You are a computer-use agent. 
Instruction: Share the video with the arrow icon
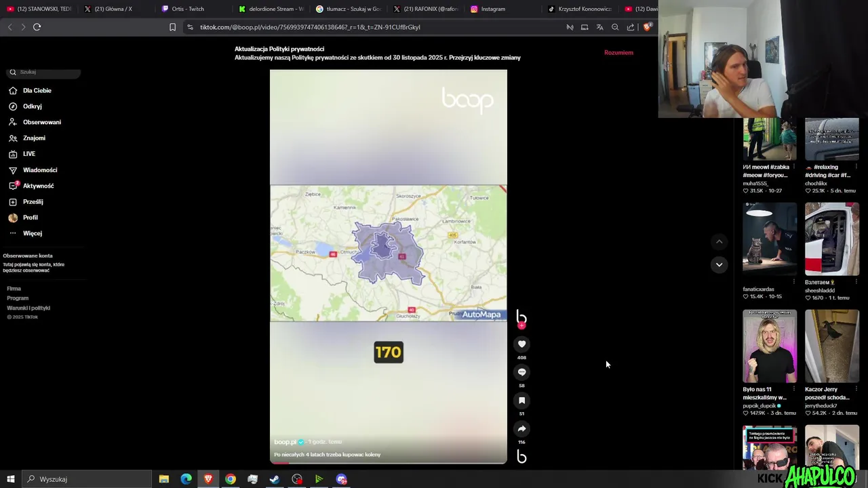pyautogui.click(x=521, y=429)
